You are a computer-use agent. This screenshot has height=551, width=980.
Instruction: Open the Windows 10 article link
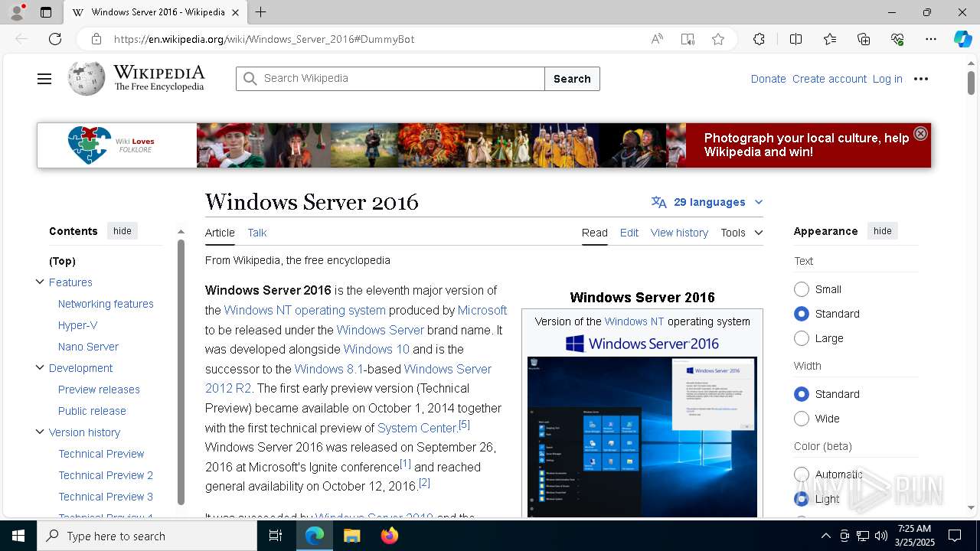(x=376, y=349)
